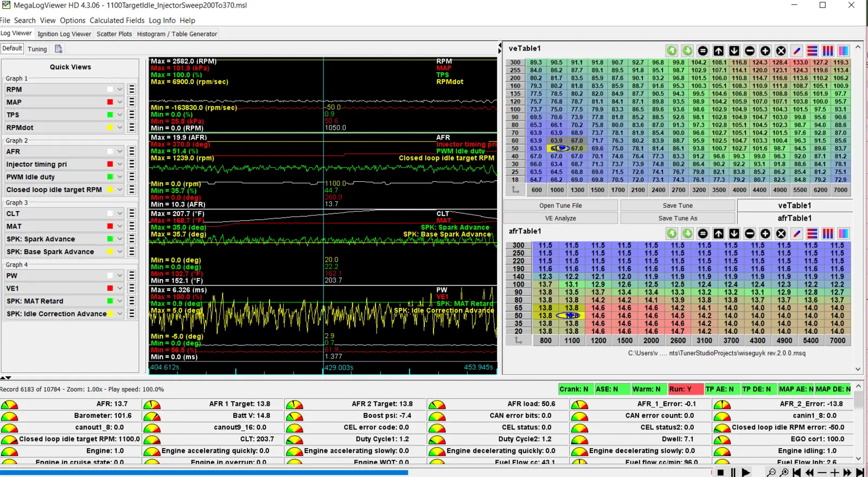868x477 pixels.
Task: Click veTable1 interpolate diagonal icon
Action: (797, 50)
